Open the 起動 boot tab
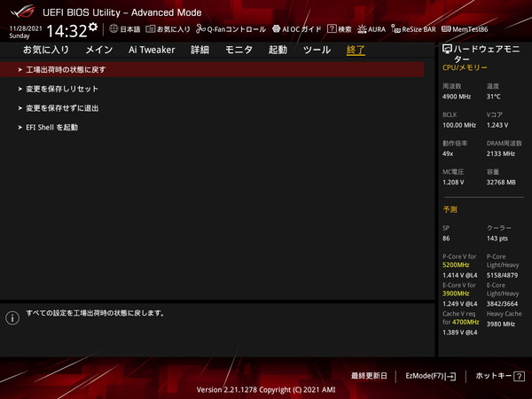The width and height of the screenshot is (532, 399). pyautogui.click(x=278, y=50)
